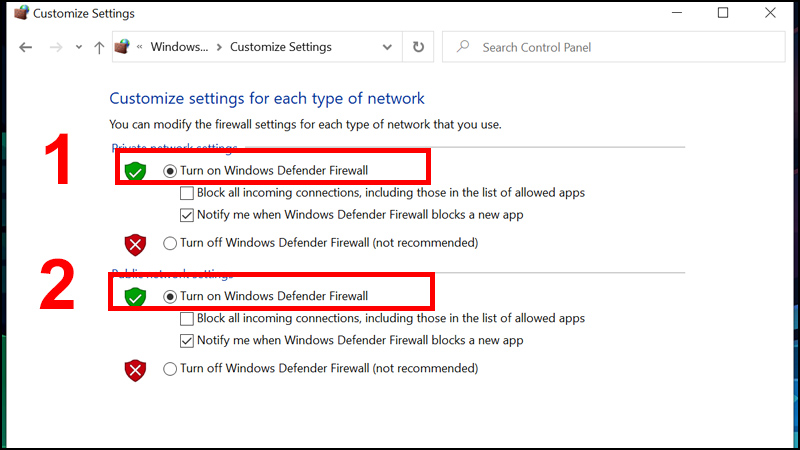Toggle notify on blocked app for public network
Image resolution: width=800 pixels, height=450 pixels.
187,341
